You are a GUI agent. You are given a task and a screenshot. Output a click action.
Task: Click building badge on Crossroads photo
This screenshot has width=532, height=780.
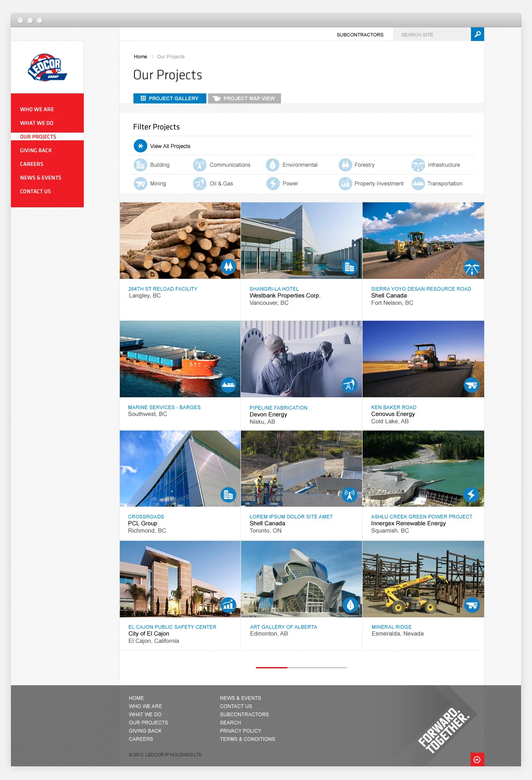coord(228,494)
